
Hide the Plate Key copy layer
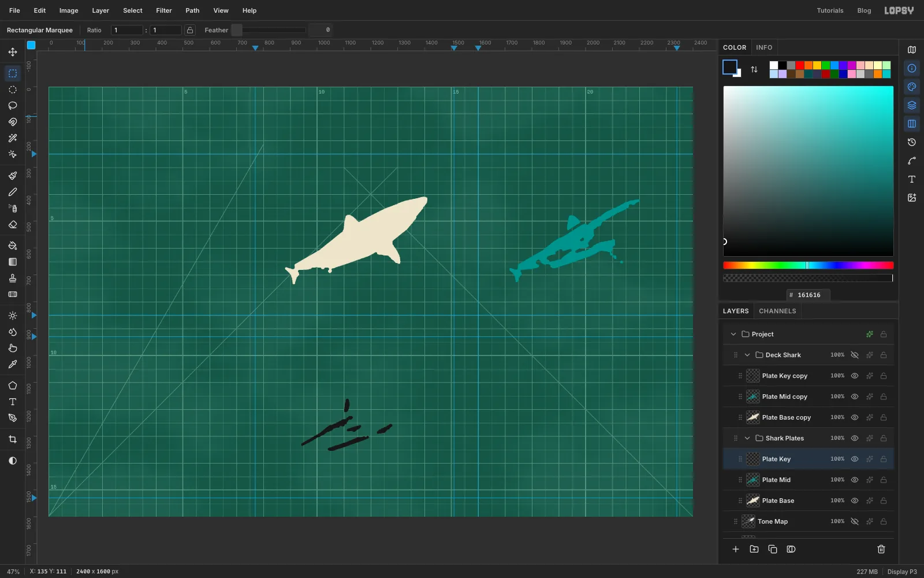[855, 376]
